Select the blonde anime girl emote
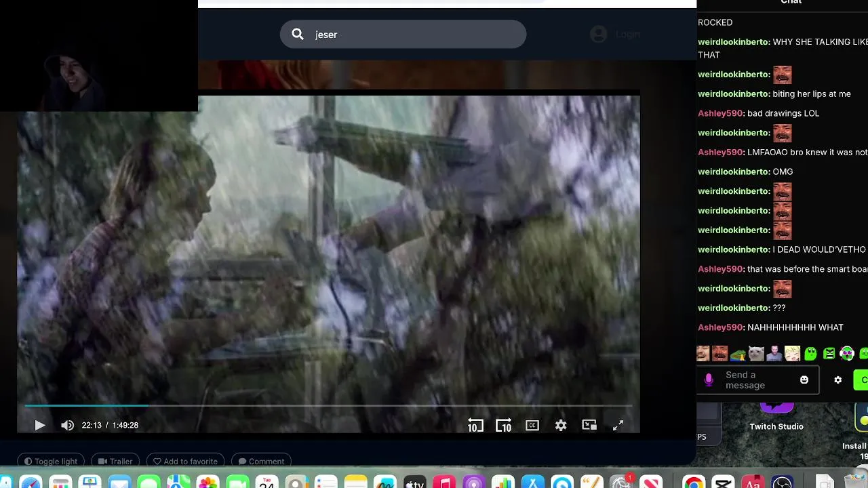This screenshot has width=868, height=488. click(792, 354)
